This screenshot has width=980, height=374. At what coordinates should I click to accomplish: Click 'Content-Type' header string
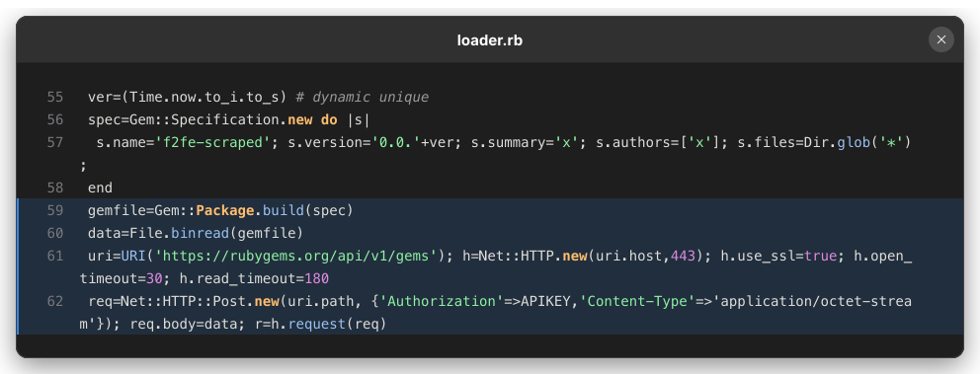pos(638,301)
